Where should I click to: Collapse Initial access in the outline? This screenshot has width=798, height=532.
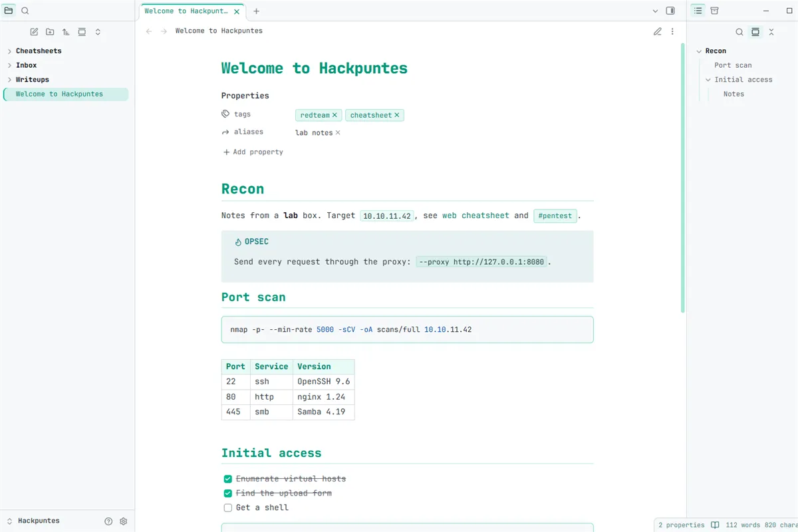(709, 80)
